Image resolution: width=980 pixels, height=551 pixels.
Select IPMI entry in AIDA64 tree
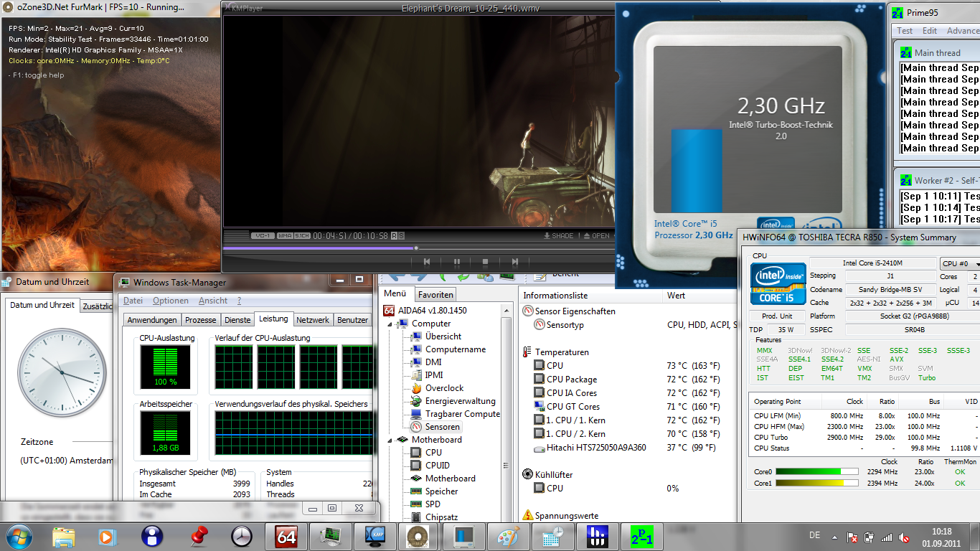click(434, 375)
